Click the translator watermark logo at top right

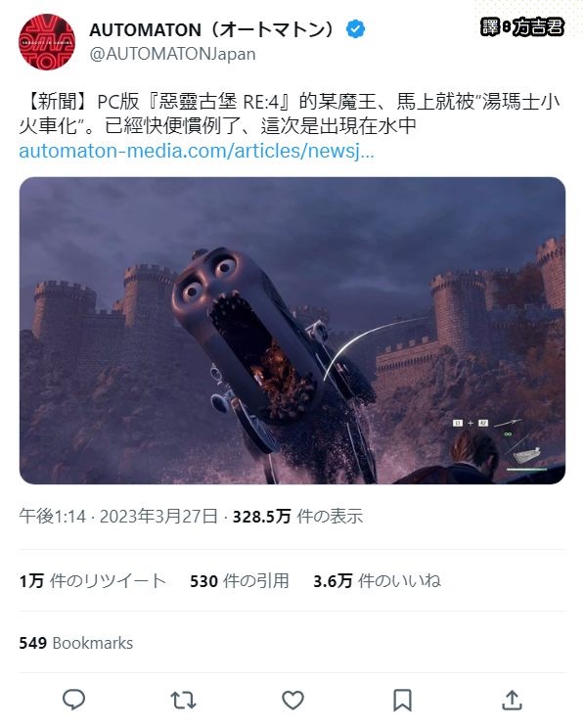[522, 27]
